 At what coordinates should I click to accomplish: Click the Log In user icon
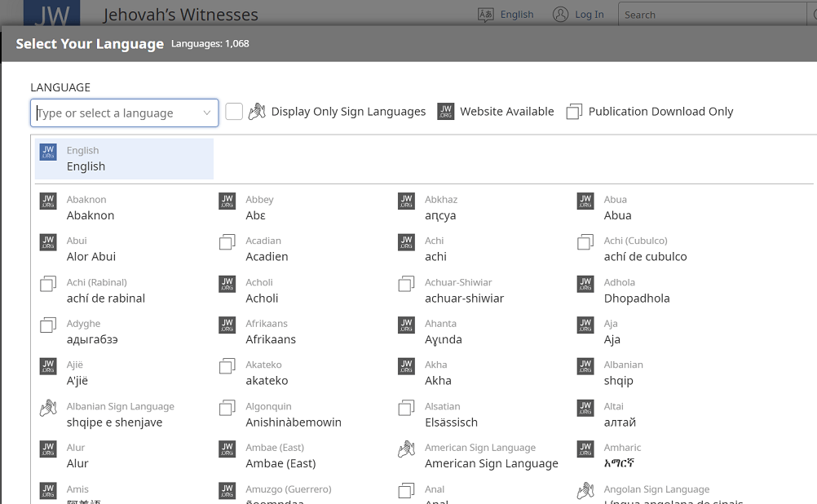[560, 14]
